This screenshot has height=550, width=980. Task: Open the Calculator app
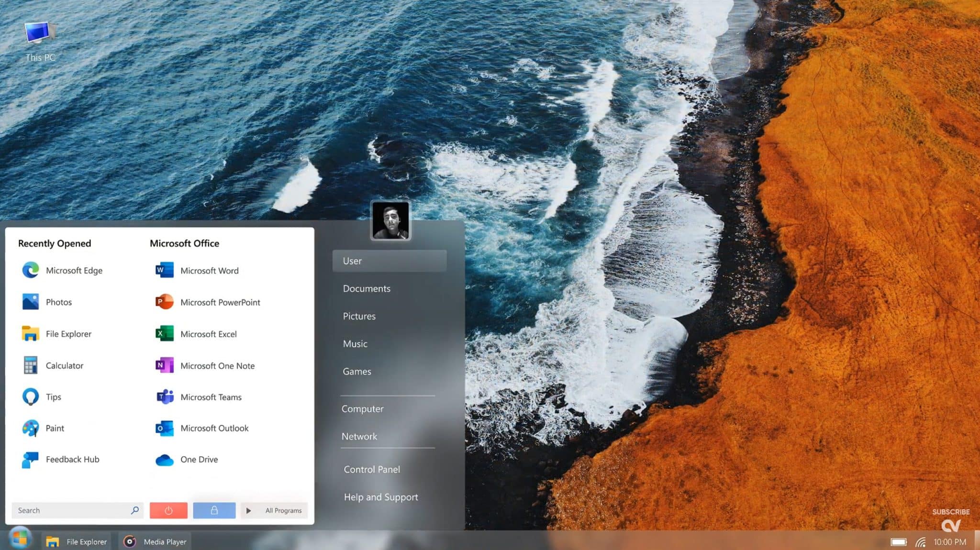point(65,365)
